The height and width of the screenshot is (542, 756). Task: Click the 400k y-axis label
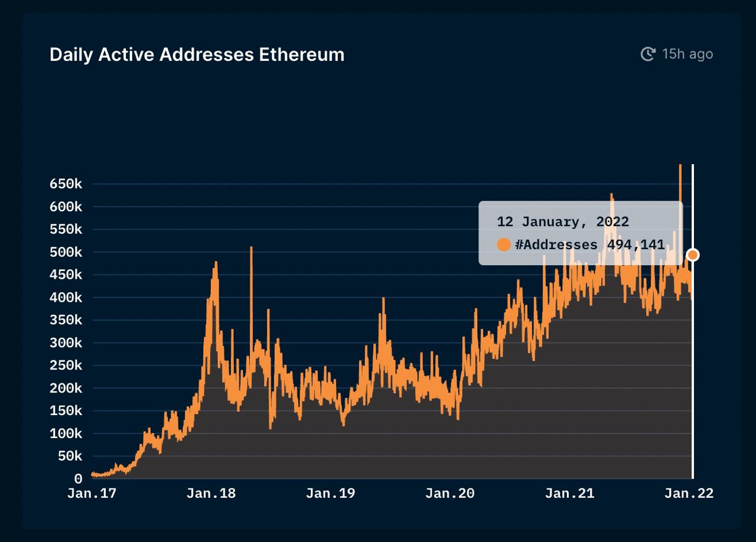[66, 298]
